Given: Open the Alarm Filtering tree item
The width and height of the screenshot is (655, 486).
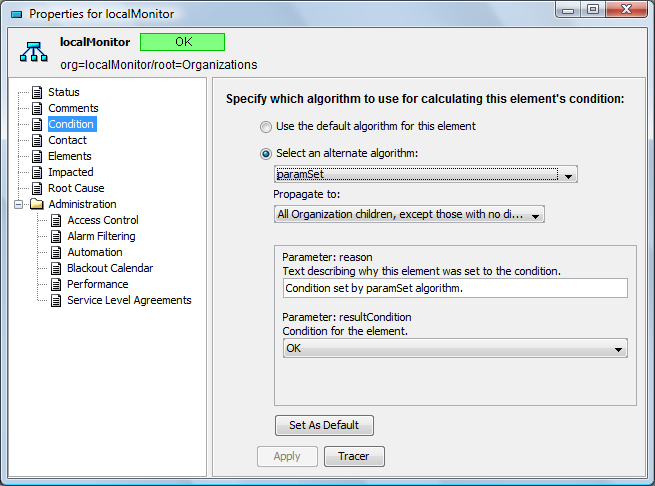Looking at the screenshot, I should [101, 236].
